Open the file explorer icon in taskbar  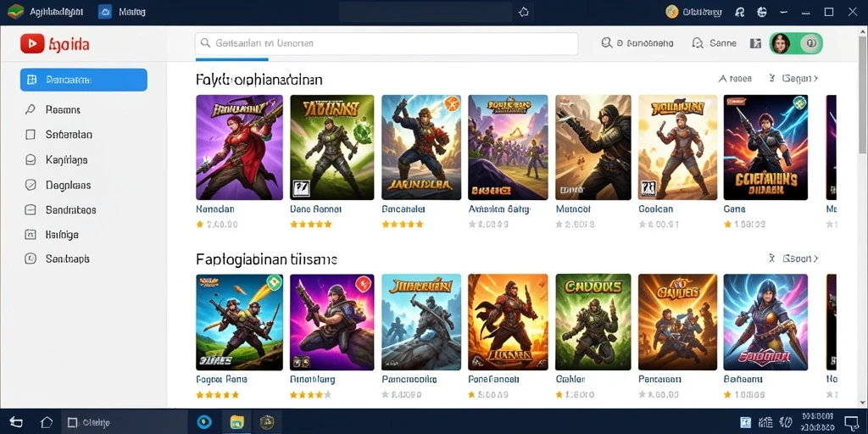tap(237, 422)
